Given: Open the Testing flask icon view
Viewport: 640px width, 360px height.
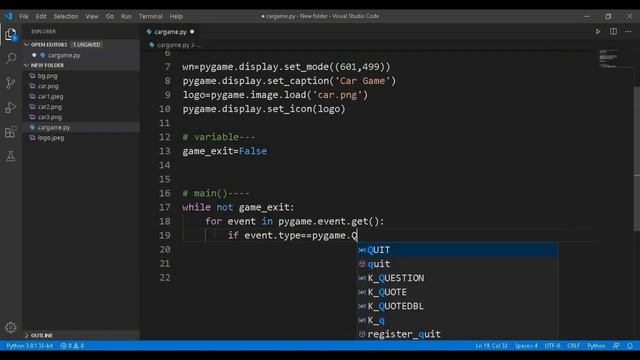Looking at the screenshot, I should click(x=11, y=156).
